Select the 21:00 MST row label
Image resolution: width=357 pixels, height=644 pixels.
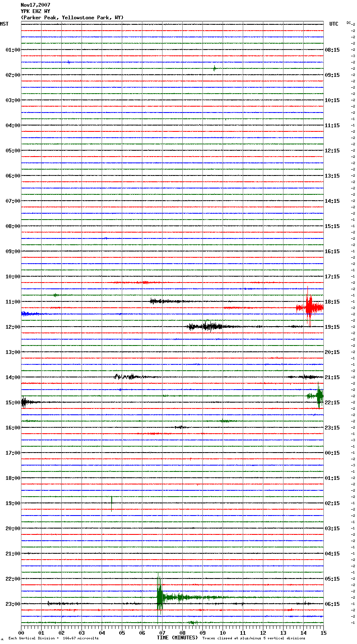tap(13, 554)
